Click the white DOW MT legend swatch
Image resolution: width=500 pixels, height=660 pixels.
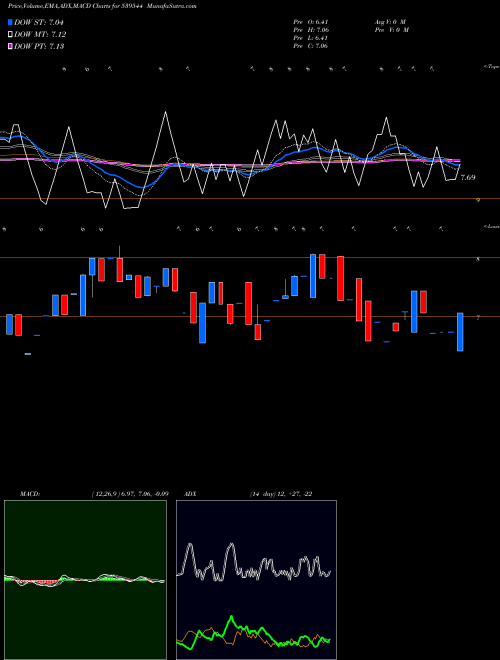(x=10, y=35)
